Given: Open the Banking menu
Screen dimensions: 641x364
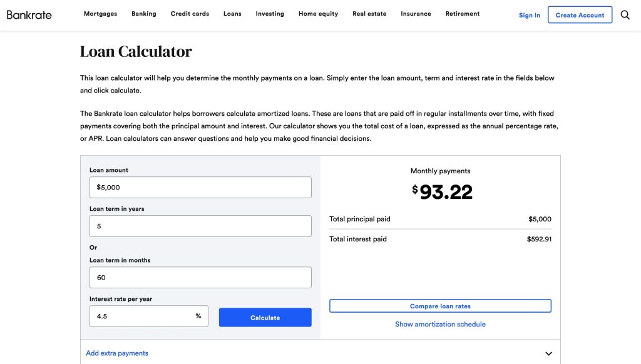Looking at the screenshot, I should [143, 14].
